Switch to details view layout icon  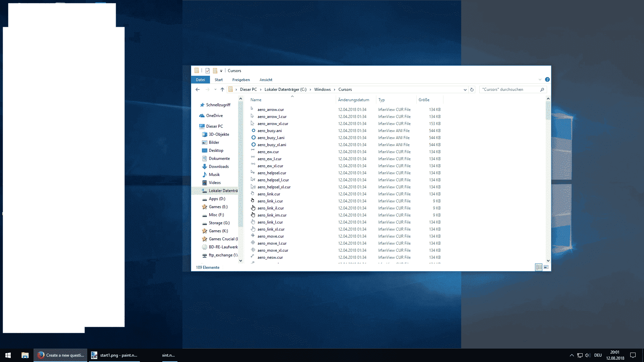coord(539,267)
